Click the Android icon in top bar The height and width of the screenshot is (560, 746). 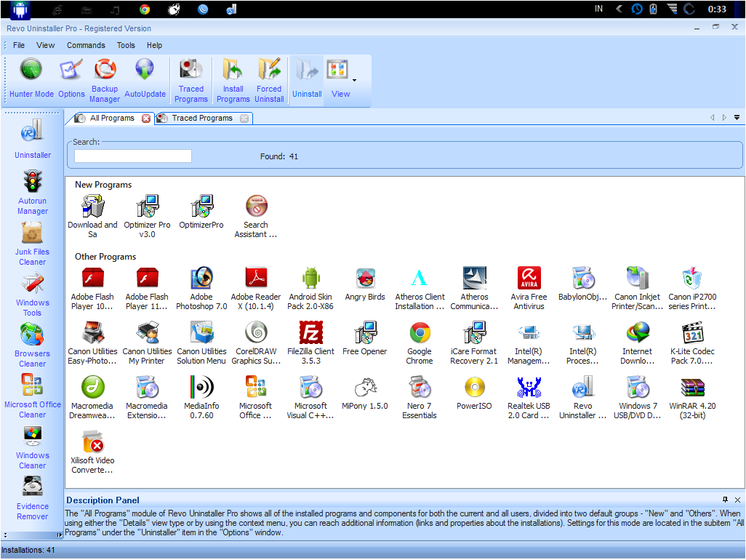tap(20, 9)
